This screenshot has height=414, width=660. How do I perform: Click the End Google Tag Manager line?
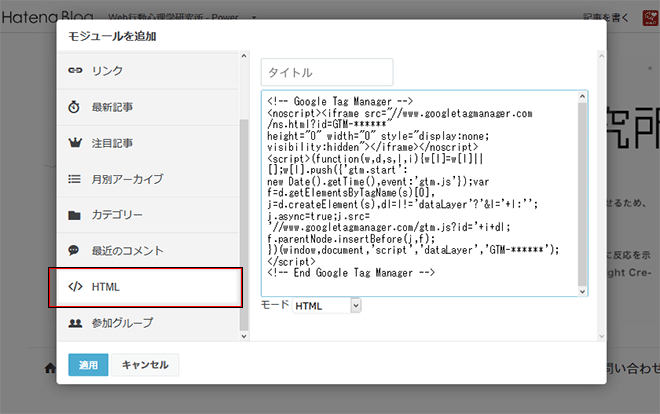pos(351,273)
